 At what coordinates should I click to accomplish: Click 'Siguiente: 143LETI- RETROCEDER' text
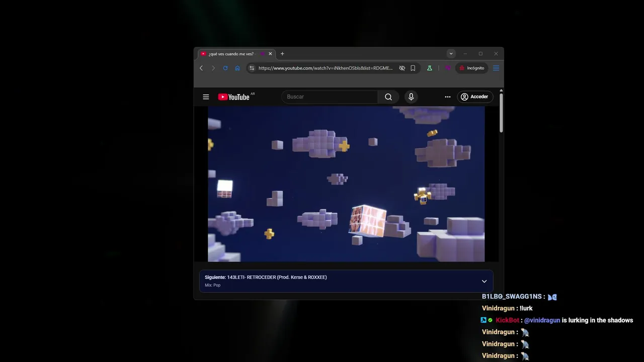point(266,277)
